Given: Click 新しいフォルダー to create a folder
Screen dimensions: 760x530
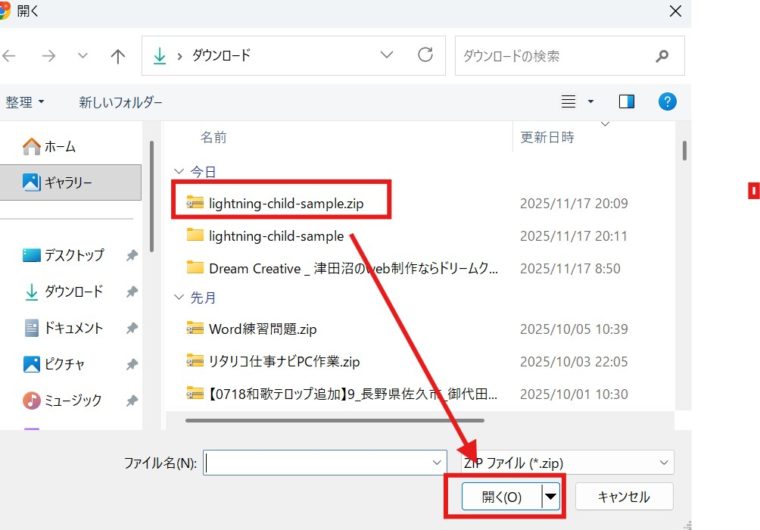Looking at the screenshot, I should click(120, 102).
